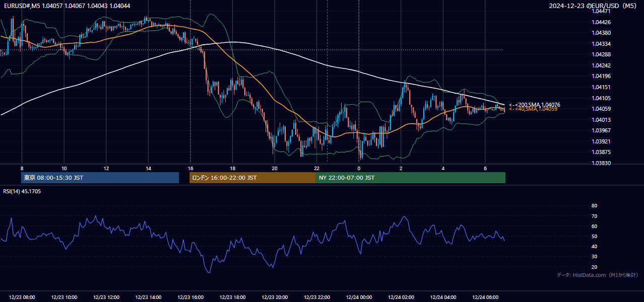
Task: Click price axis label 1.03967
Action: coord(601,130)
